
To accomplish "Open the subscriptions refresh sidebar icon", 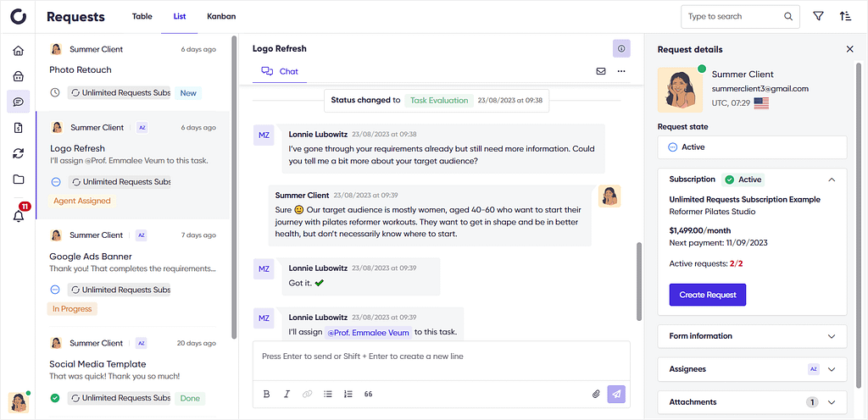I will (19, 153).
